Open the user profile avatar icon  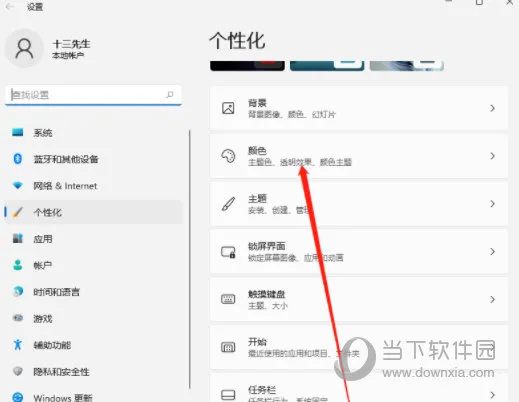(24, 48)
